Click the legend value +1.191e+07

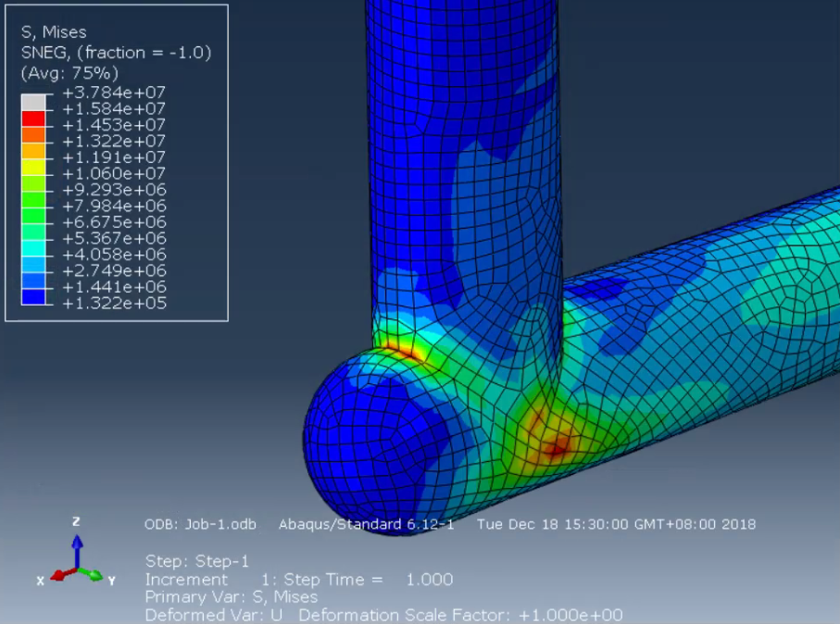[114, 157]
